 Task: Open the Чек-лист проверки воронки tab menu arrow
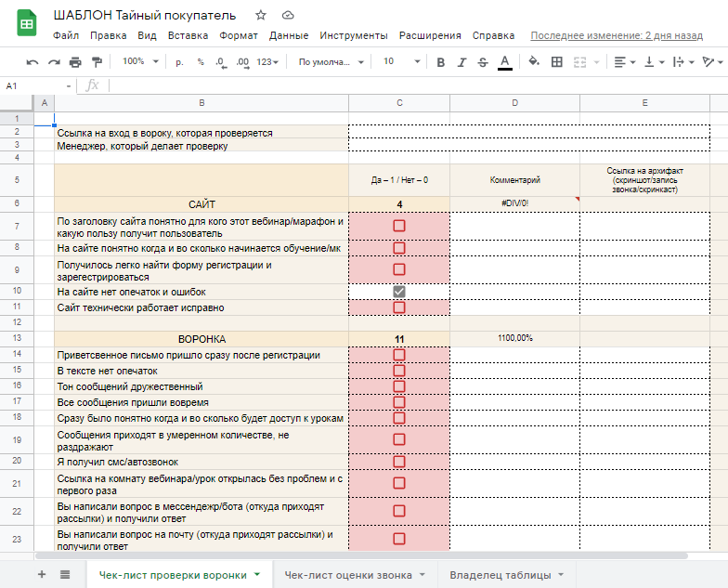click(256, 574)
